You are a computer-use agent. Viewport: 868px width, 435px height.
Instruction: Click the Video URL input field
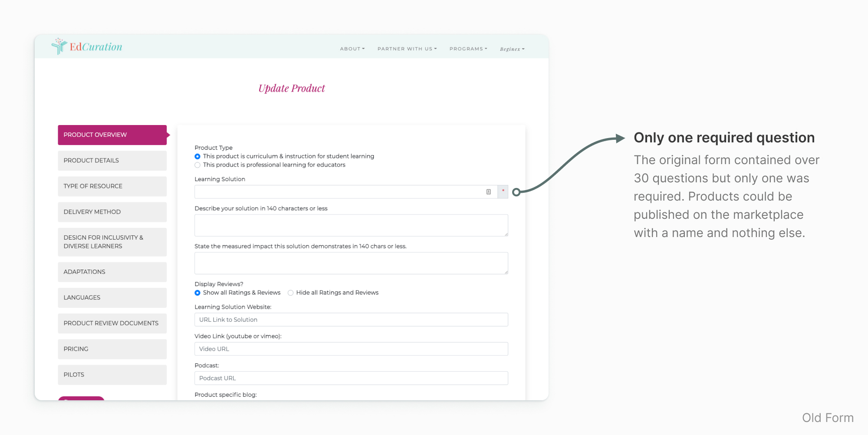[x=351, y=349]
